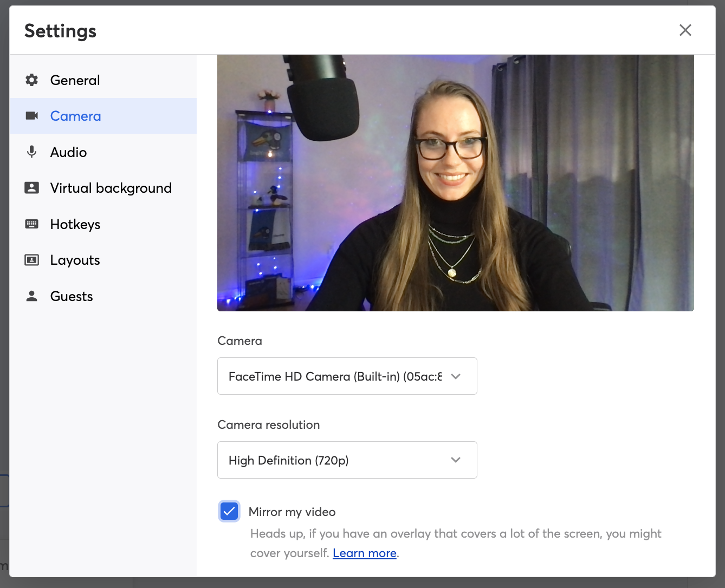Click the portrait icon beside Virtual background
Screen dimensions: 725x588
(31, 187)
